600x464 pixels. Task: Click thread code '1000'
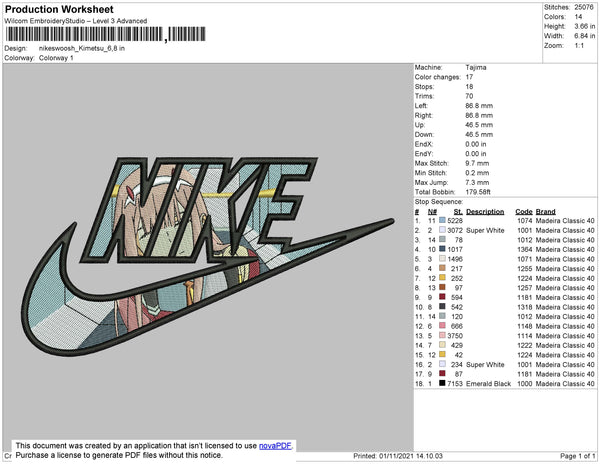(x=525, y=383)
